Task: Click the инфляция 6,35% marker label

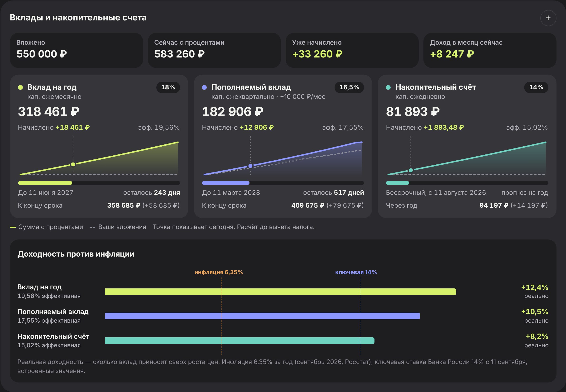Action: tap(219, 272)
